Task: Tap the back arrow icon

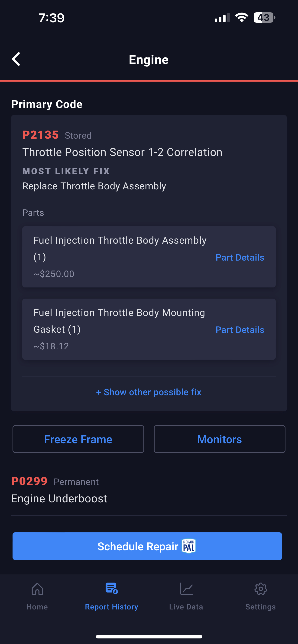Action: pyautogui.click(x=16, y=59)
